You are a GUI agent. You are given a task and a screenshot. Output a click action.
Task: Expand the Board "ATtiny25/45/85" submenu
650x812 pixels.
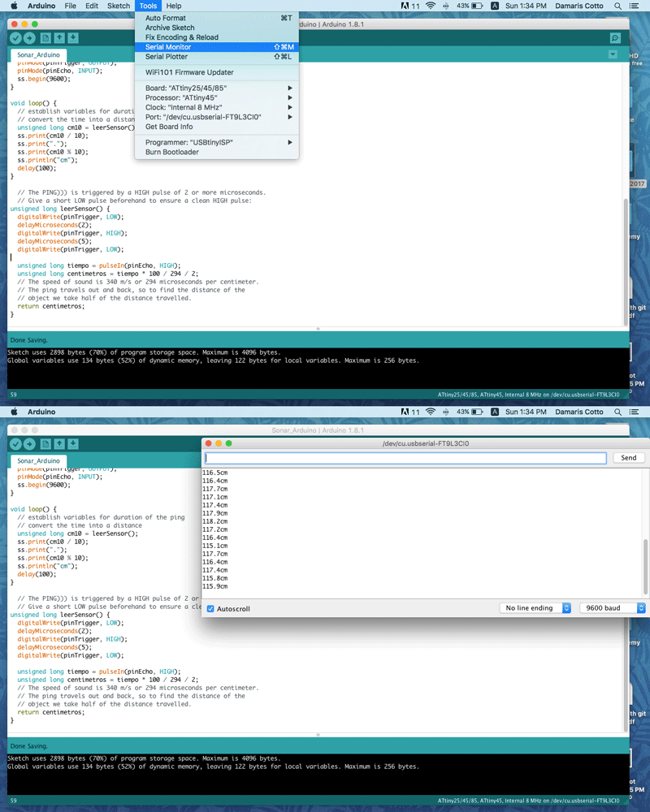[x=217, y=88]
